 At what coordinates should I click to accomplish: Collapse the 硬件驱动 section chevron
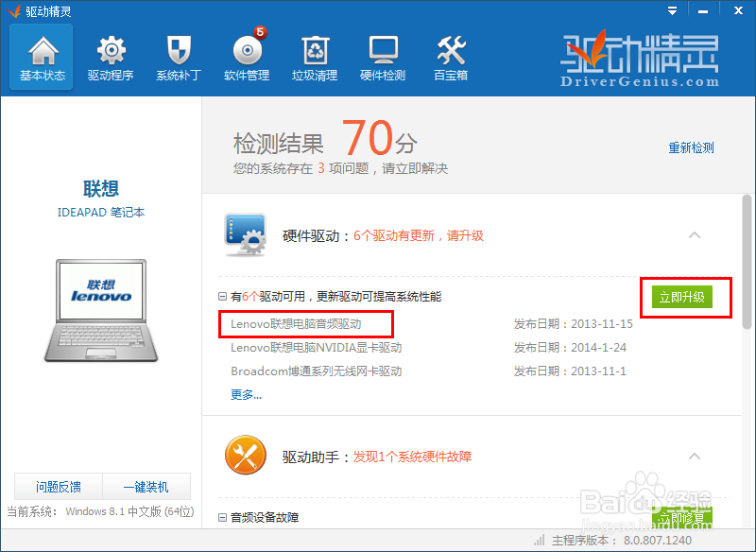(695, 234)
